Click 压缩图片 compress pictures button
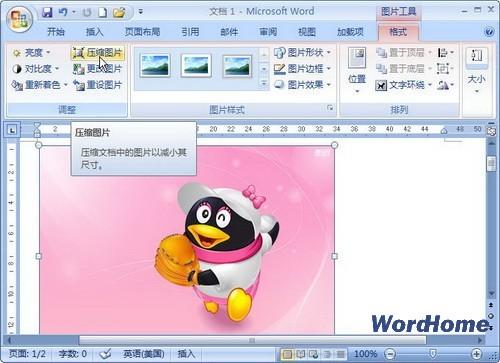This screenshot has height=363, width=500. (98, 53)
